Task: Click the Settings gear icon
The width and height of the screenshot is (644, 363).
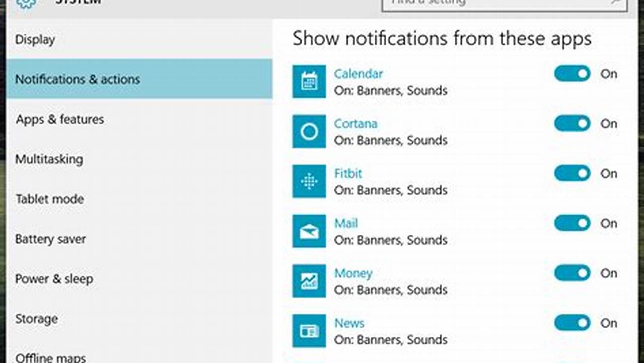Action: point(26,3)
